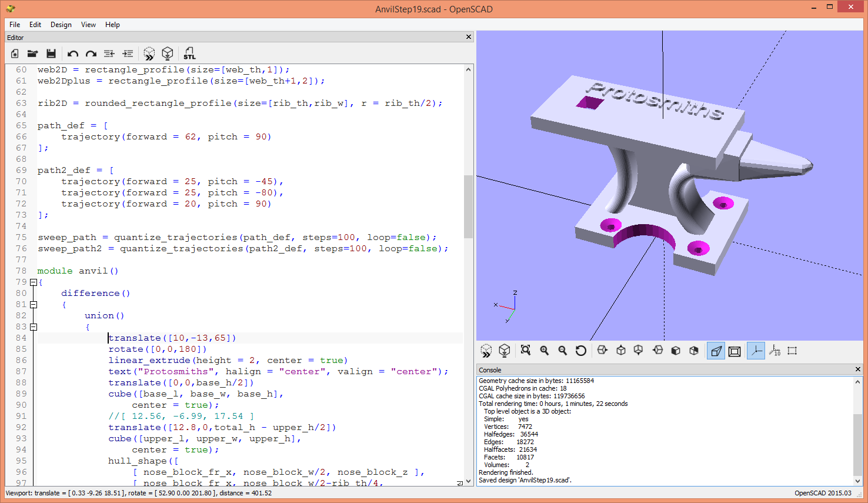
Task: Switch viewport to Top view
Action: (620, 350)
